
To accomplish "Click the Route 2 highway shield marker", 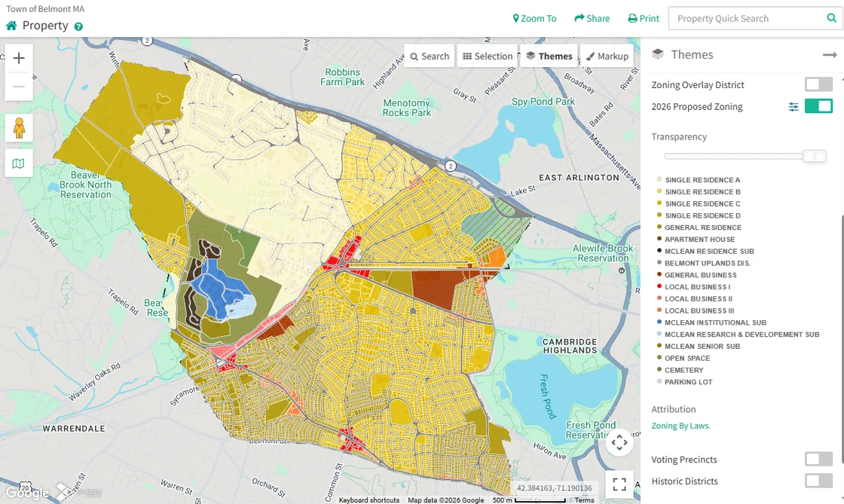I will coord(451,166).
